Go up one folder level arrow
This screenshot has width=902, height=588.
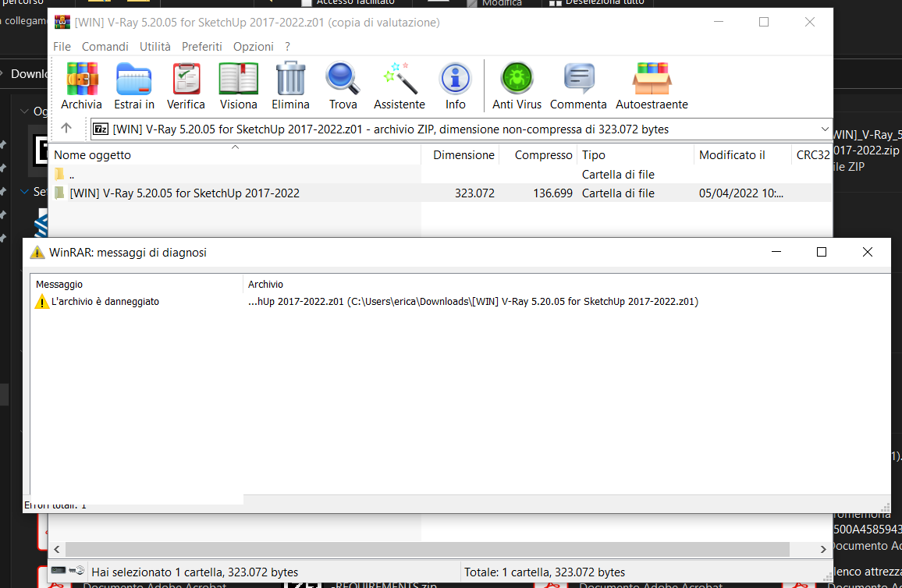(66, 129)
